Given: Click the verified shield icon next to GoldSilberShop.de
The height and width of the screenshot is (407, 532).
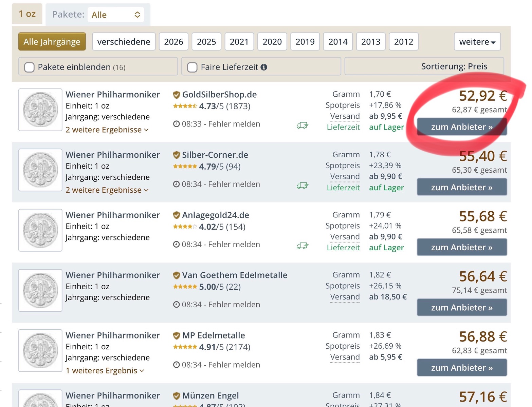Looking at the screenshot, I should tap(176, 95).
